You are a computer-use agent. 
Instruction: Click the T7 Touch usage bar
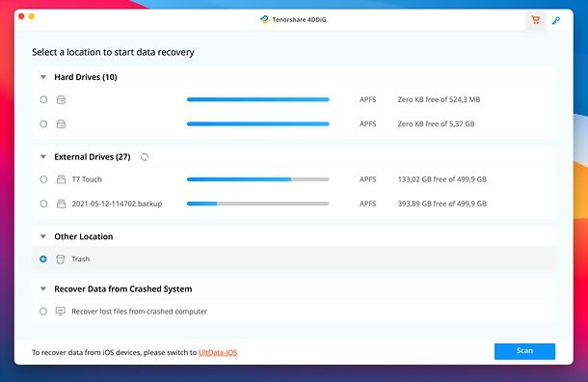[258, 179]
